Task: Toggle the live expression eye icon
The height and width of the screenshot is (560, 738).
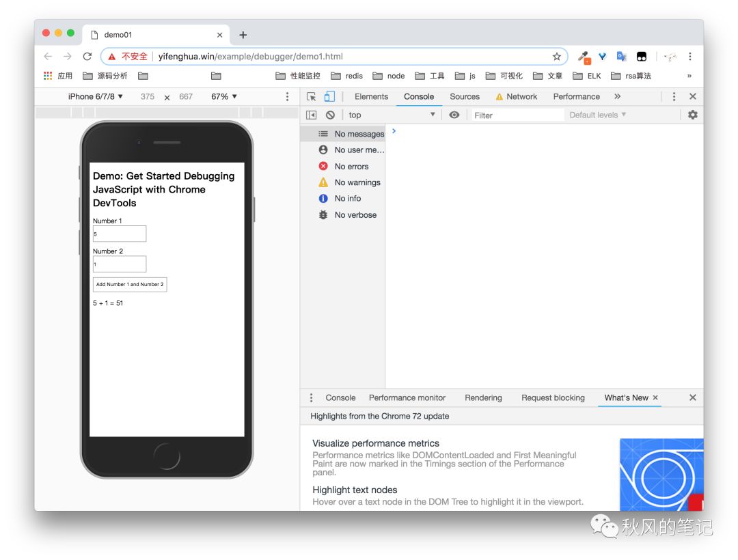Action: click(454, 115)
